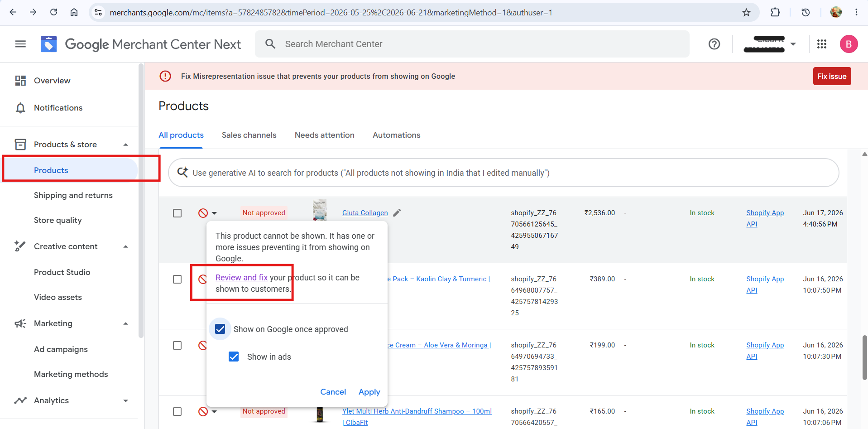Open Product Studio
This screenshot has width=868, height=429.
62,272
